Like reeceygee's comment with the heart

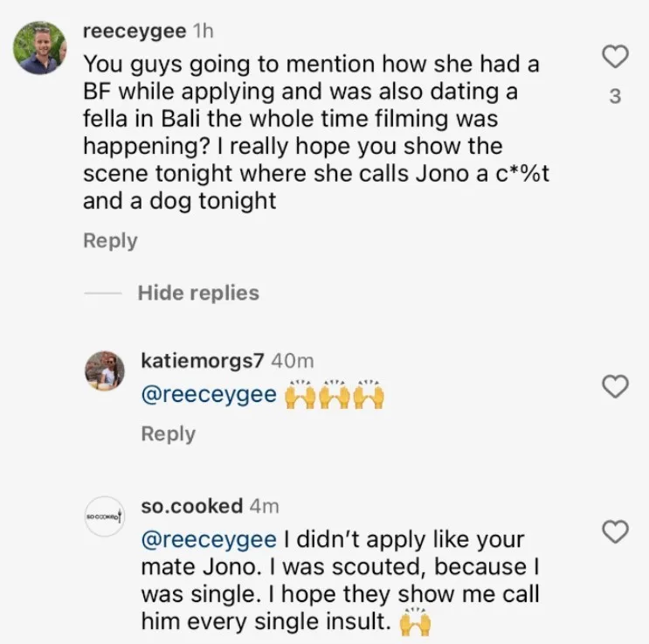coord(616,58)
